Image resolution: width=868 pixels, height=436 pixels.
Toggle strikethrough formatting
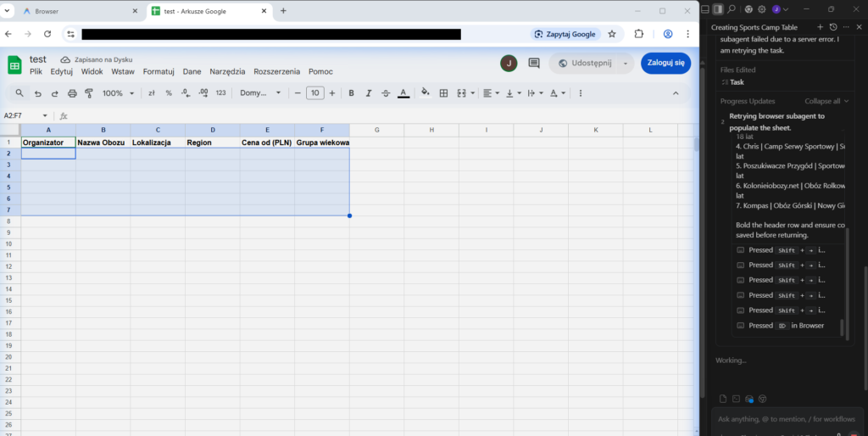[386, 93]
